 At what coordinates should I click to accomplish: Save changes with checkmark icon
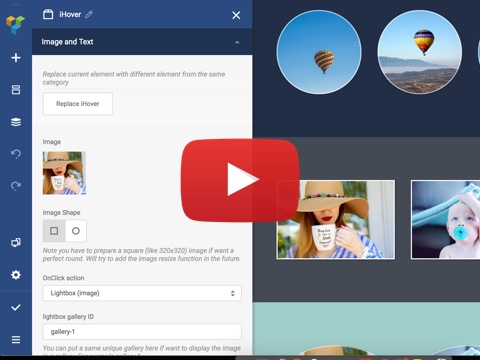click(x=16, y=307)
